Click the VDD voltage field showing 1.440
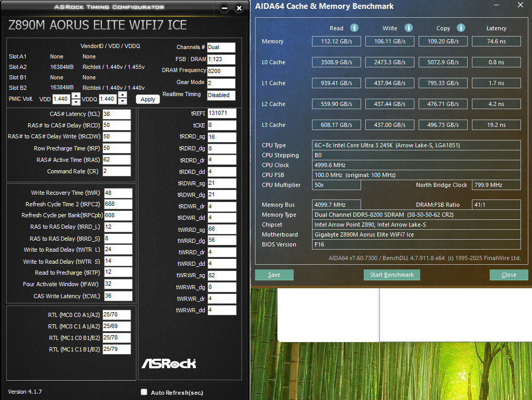Image resolution: width=532 pixels, height=400 pixels. pyautogui.click(x=61, y=99)
